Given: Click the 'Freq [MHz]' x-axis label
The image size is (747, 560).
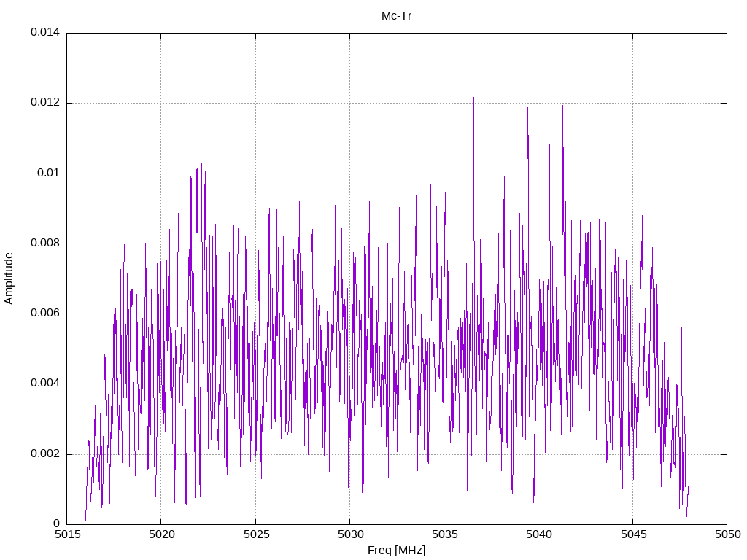Looking at the screenshot, I should pos(396,550).
